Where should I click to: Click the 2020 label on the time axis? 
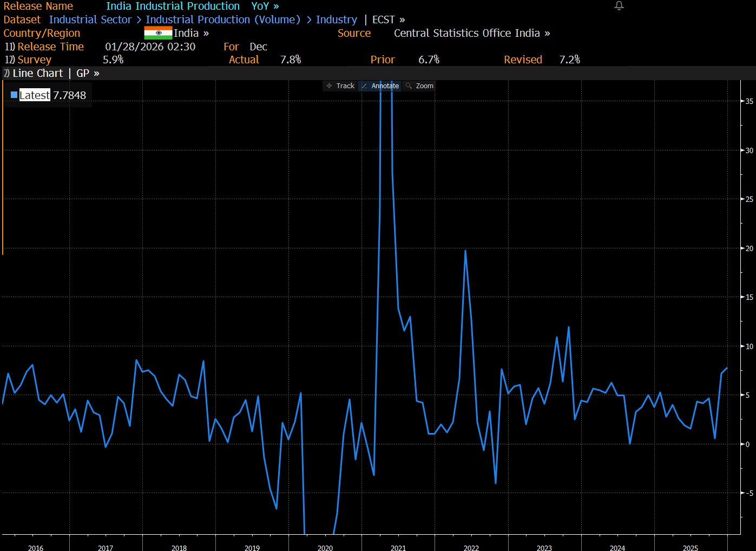tap(325, 548)
